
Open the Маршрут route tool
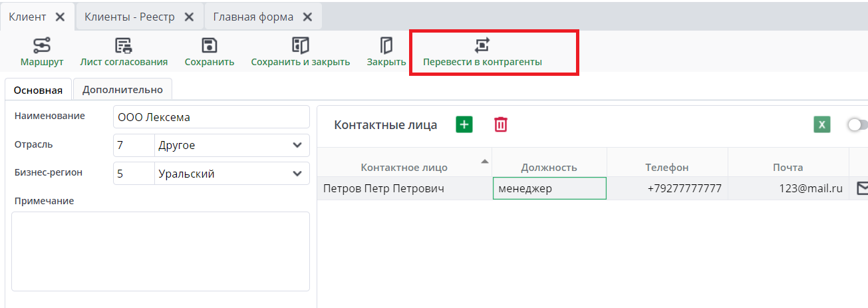(42, 46)
